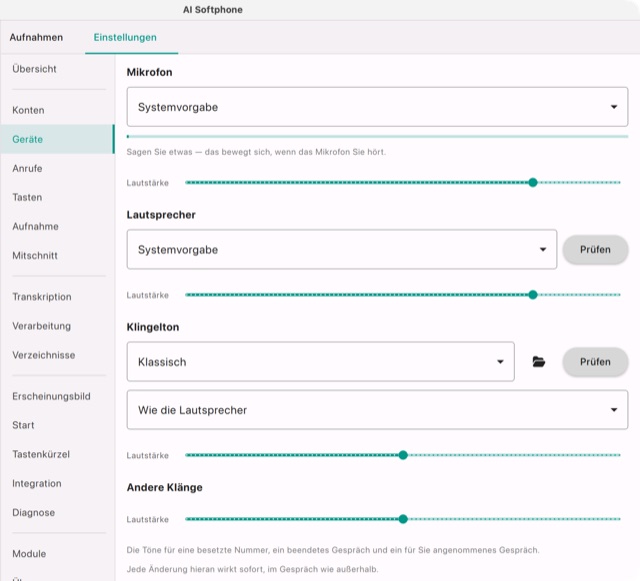Click the 'Die Töne für eine besetzte Nummer' note
640x581 pixels.
tap(333, 550)
